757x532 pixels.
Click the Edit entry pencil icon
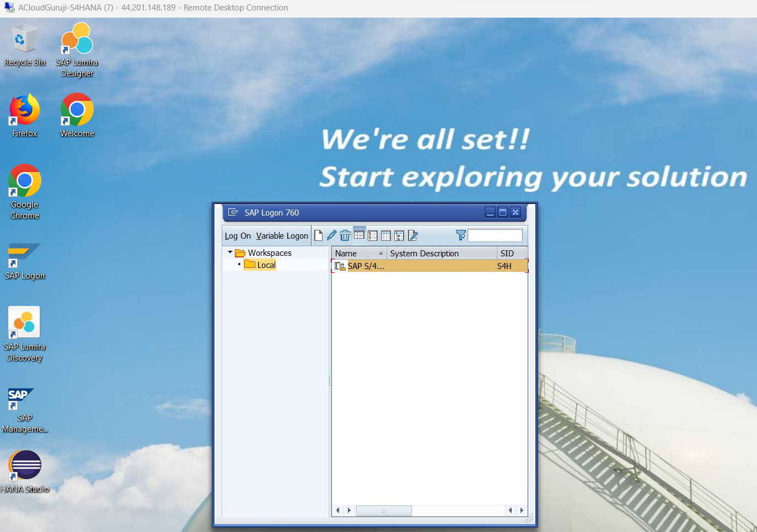(331, 235)
